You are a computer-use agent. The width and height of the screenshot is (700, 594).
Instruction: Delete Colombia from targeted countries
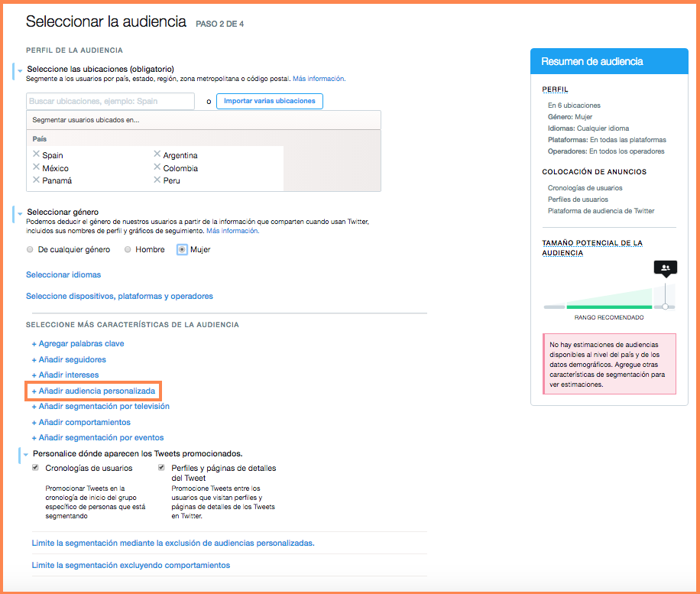pos(157,167)
